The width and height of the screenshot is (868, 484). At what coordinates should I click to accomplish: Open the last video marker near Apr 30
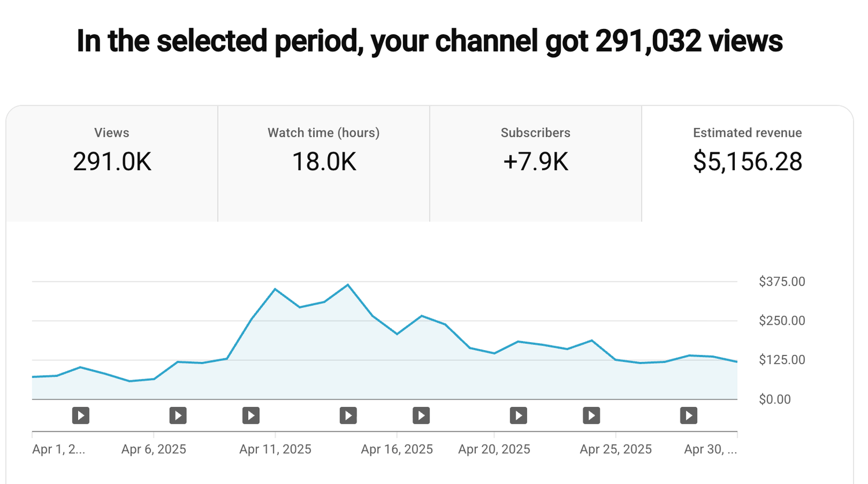(x=688, y=415)
